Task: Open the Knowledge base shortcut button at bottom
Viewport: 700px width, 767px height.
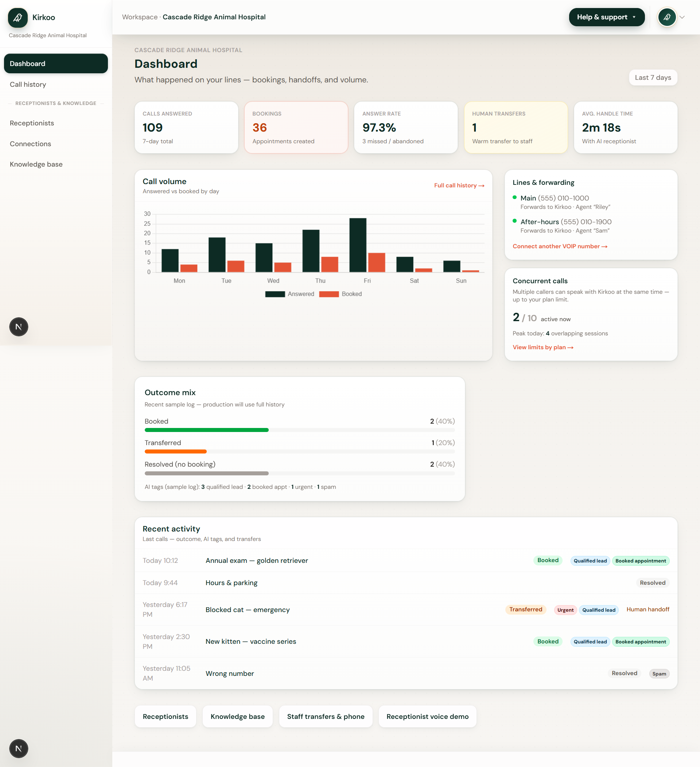Action: pos(238,717)
